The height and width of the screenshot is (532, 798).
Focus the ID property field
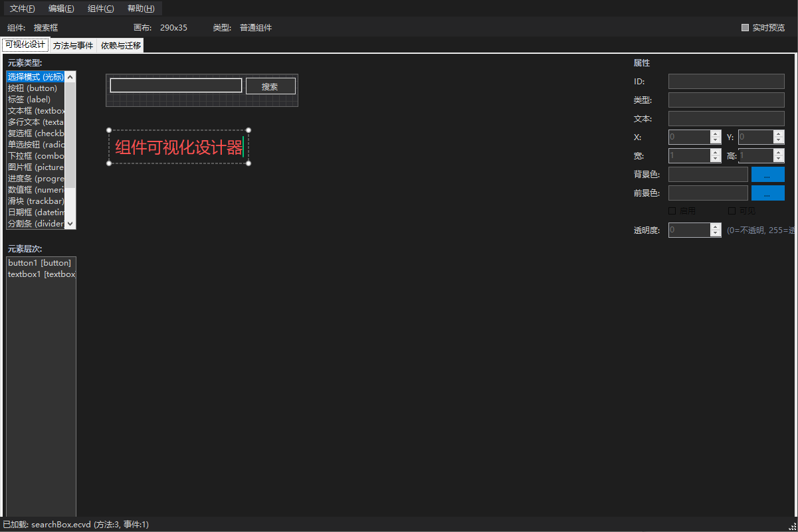pyautogui.click(x=726, y=82)
